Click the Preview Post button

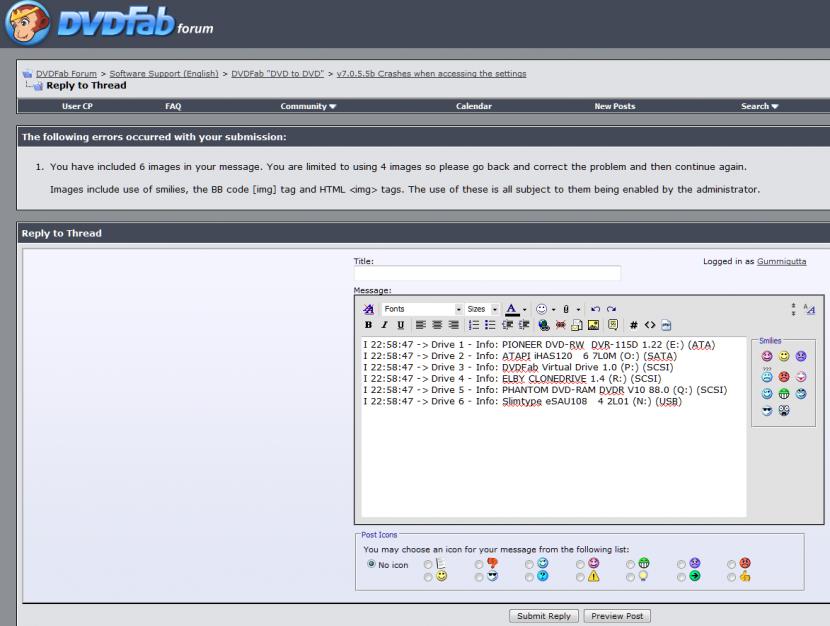(x=617, y=616)
